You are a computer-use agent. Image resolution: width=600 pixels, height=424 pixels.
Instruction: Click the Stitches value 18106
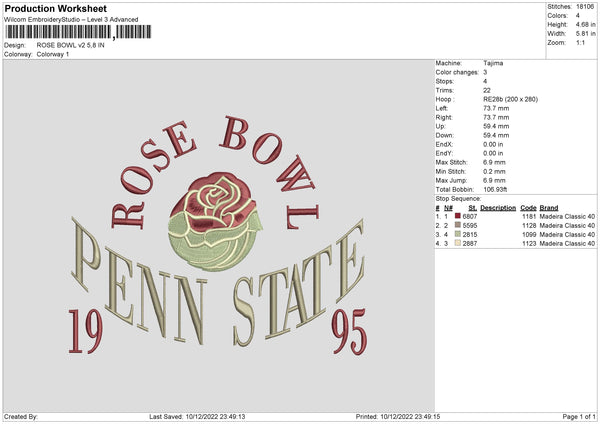click(585, 7)
